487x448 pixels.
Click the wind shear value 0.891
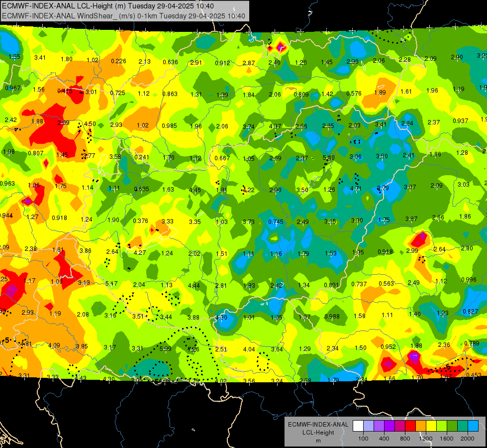[331, 285]
